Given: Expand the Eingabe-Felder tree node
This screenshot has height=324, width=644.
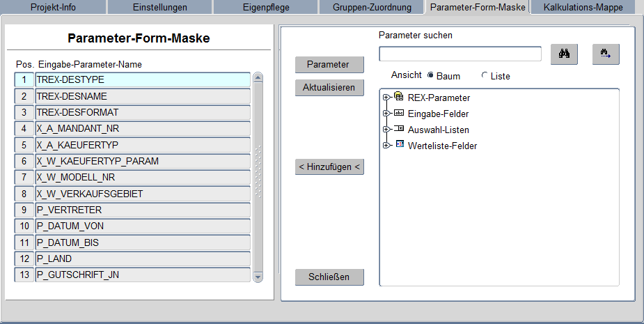Looking at the screenshot, I should pos(386,114).
